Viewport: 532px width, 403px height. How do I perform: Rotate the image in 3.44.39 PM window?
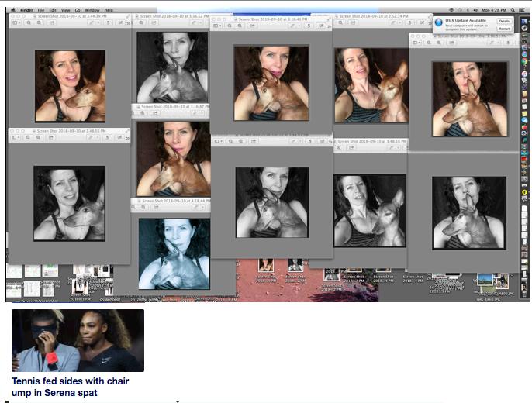109,22
